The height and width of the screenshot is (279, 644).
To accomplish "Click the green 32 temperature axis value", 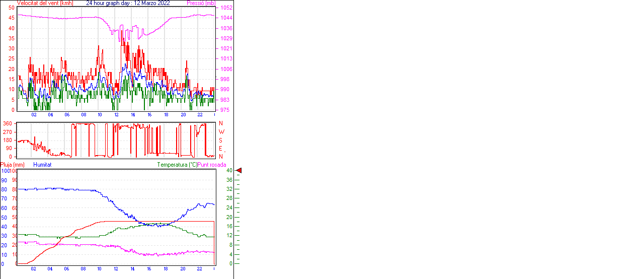I will (229, 189).
